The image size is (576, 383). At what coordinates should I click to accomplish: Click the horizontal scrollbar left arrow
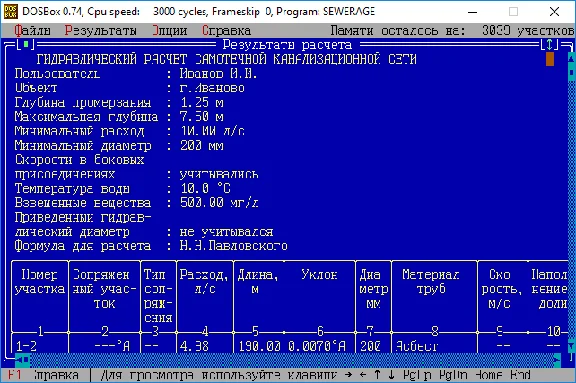[19, 359]
